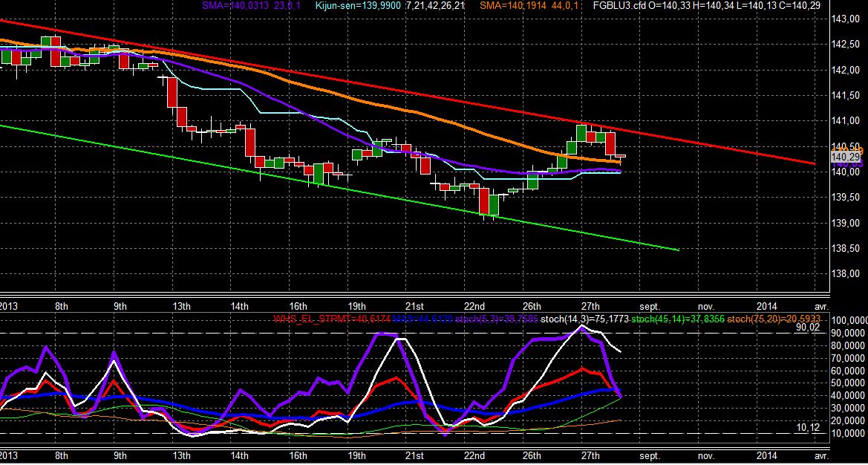868x465 pixels.
Task: Click the 143,00 price axis label
Action: click(x=845, y=19)
